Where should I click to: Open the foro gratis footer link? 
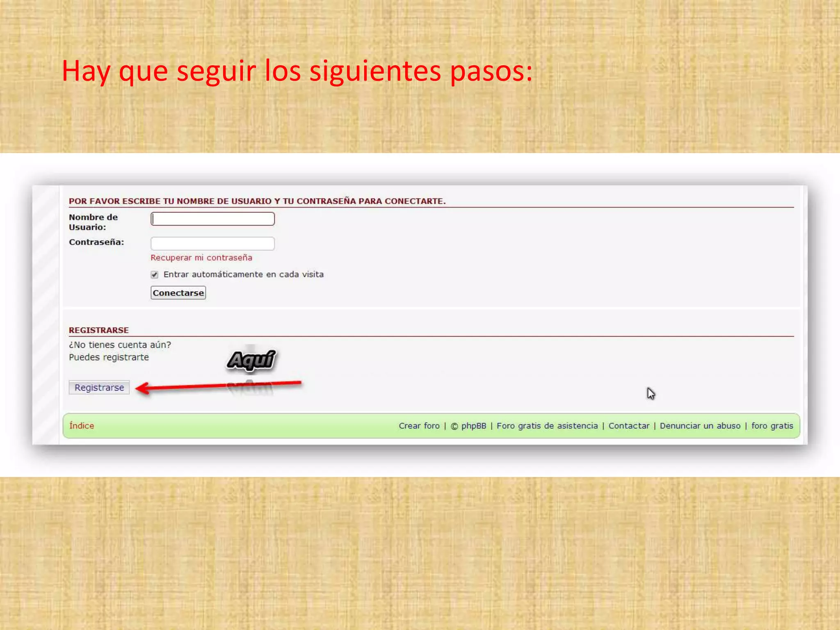[772, 426]
